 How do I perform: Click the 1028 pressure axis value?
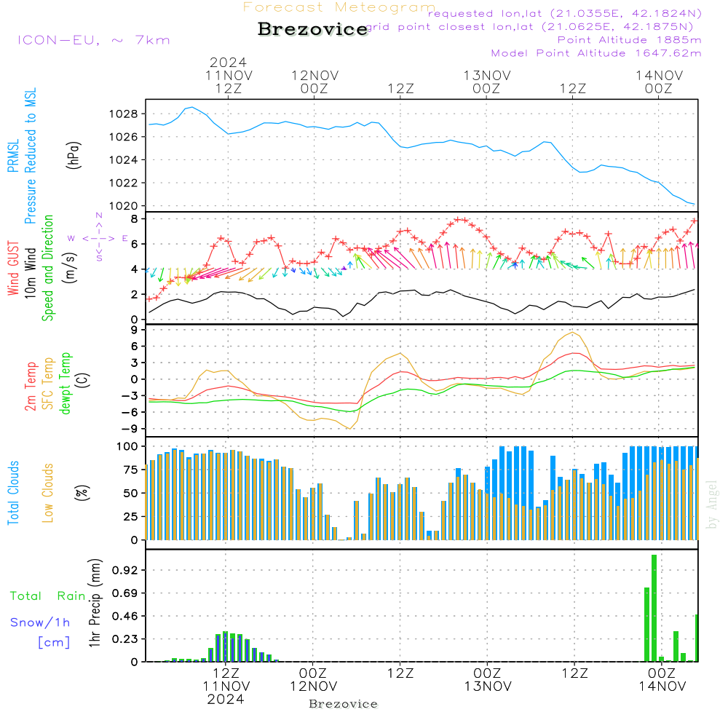(x=123, y=114)
